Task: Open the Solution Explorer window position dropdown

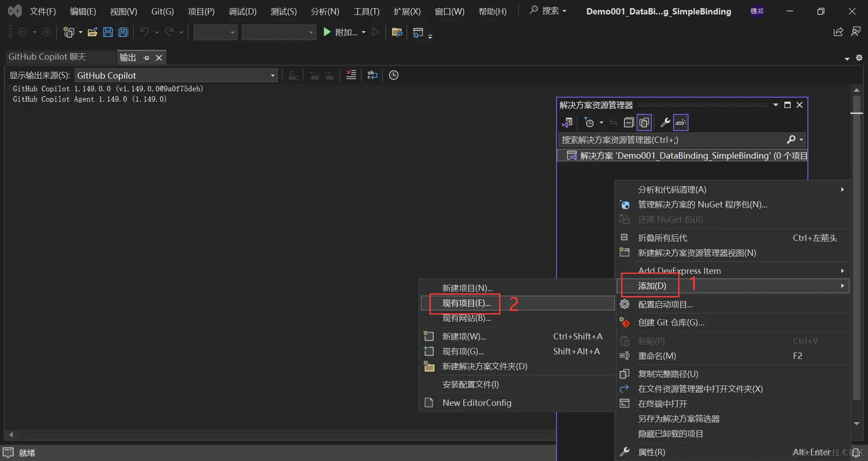Action: tap(776, 105)
